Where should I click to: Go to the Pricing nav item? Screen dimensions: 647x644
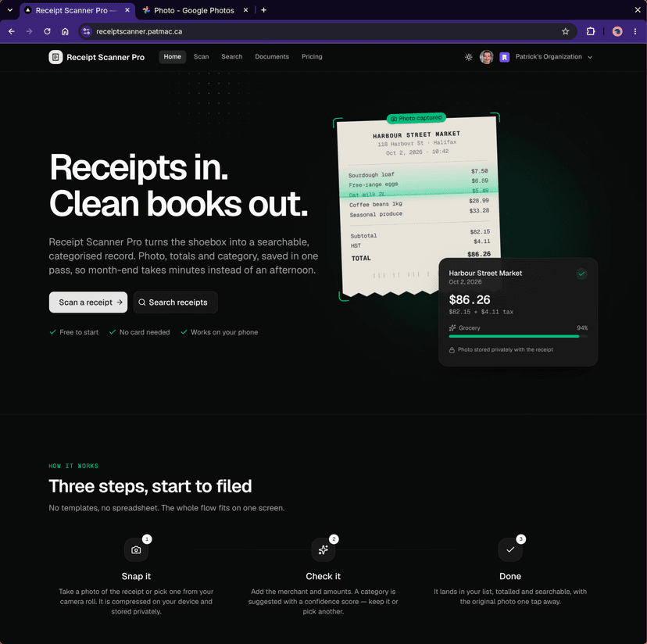[312, 57]
